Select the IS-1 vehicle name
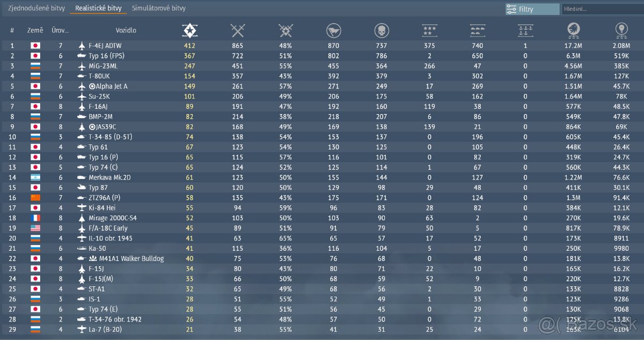Image resolution: width=644 pixels, height=340 pixels. (94, 299)
